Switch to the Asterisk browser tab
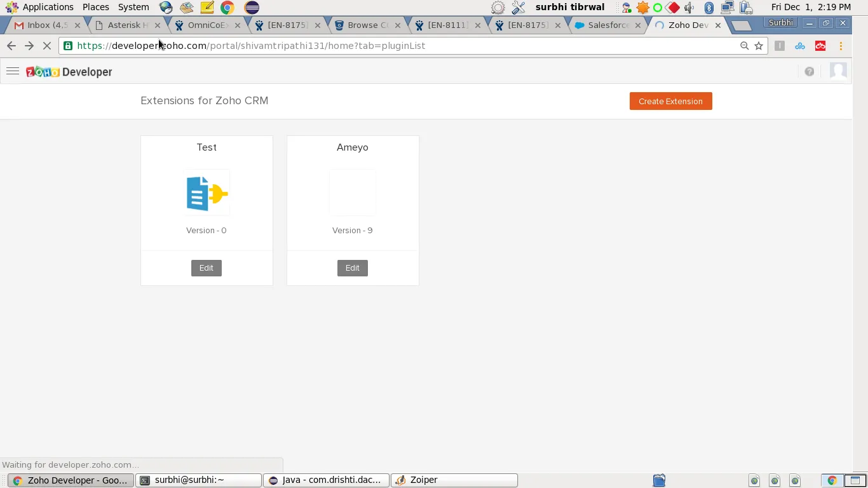Screen dimensions: 868x488 click(x=127, y=25)
